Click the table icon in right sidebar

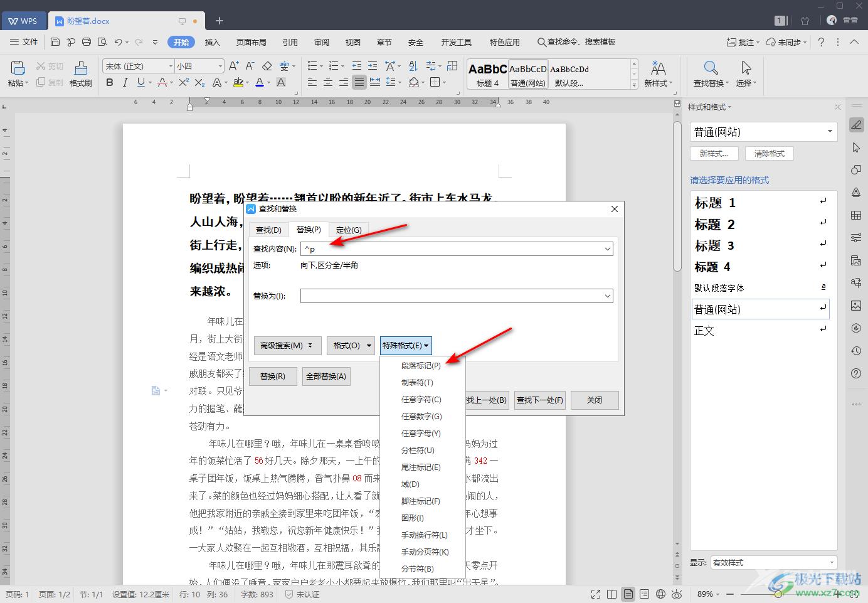click(856, 215)
